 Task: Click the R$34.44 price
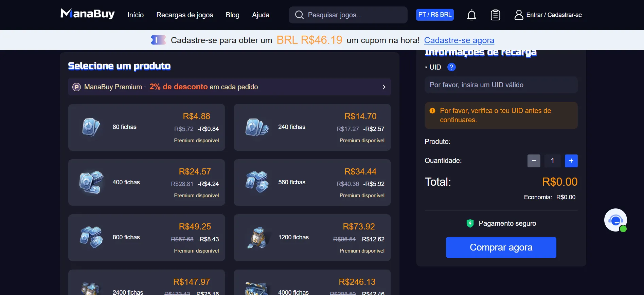click(360, 172)
